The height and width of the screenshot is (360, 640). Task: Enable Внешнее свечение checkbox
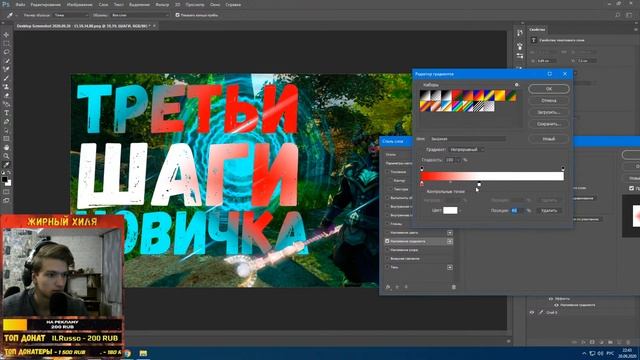tap(387, 258)
